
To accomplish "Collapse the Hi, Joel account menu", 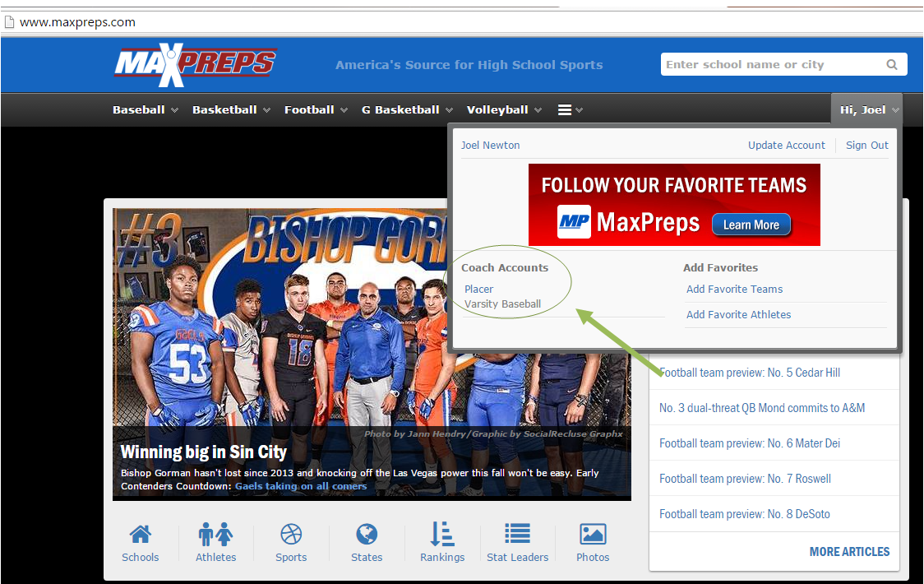I will pyautogui.click(x=869, y=109).
